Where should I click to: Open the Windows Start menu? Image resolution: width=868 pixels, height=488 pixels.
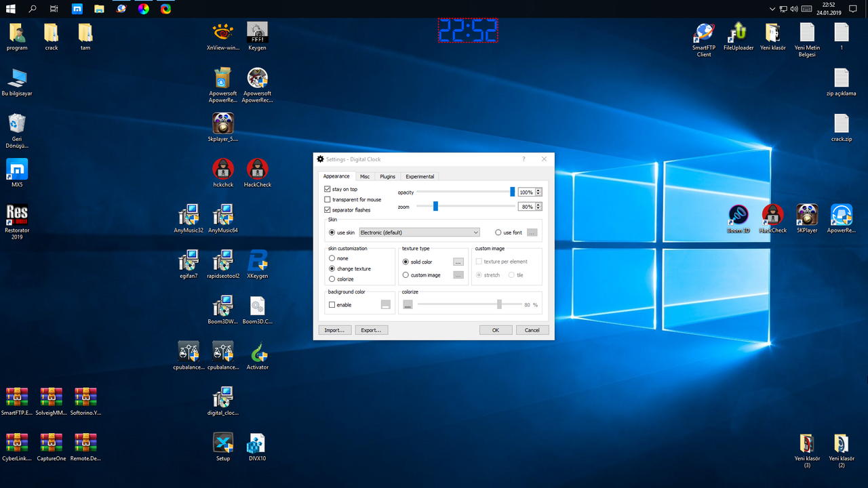click(11, 9)
